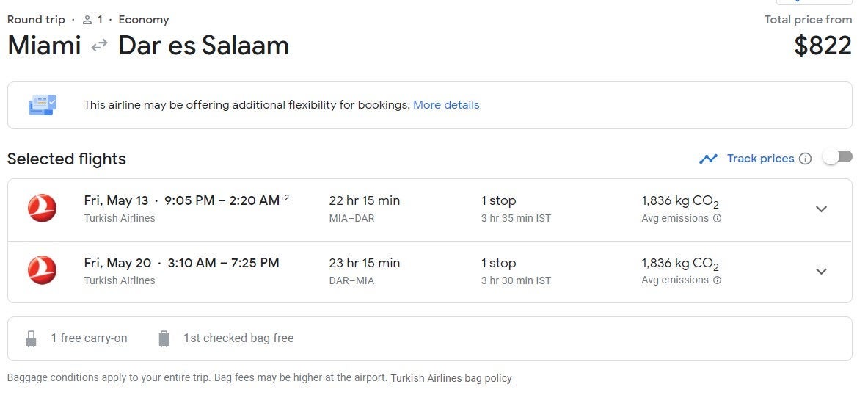
Task: Click the booking flexibility ticket icon
Action: tap(43, 105)
